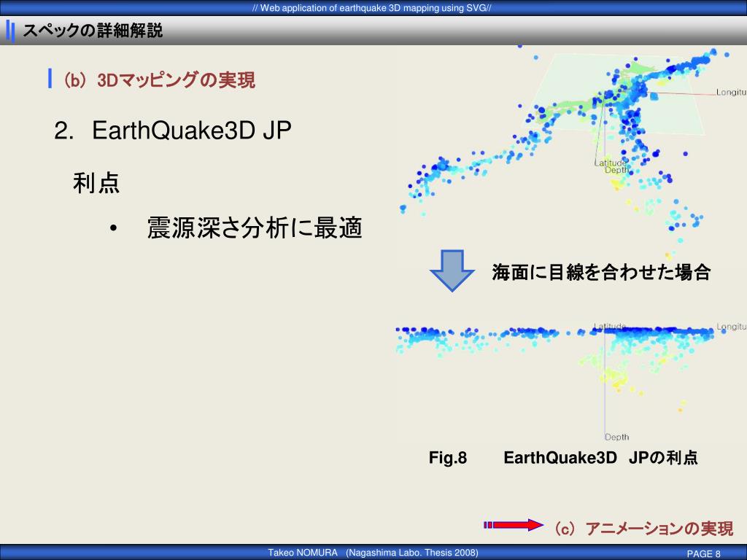Screen dimensions: 747x560
Task: Click the Fig.8 label
Action: point(448,458)
